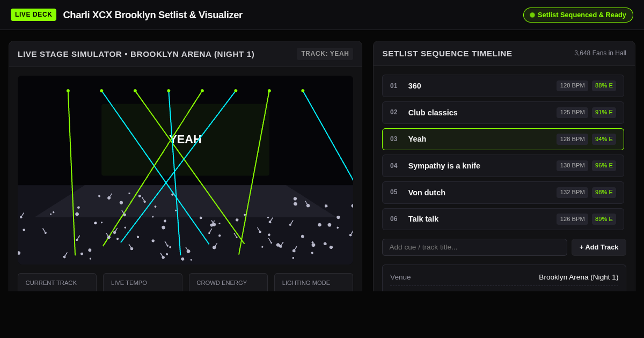The height and width of the screenshot is (338, 644).
Task: Select track 04 Sympathy is a knife
Action: click(503, 166)
